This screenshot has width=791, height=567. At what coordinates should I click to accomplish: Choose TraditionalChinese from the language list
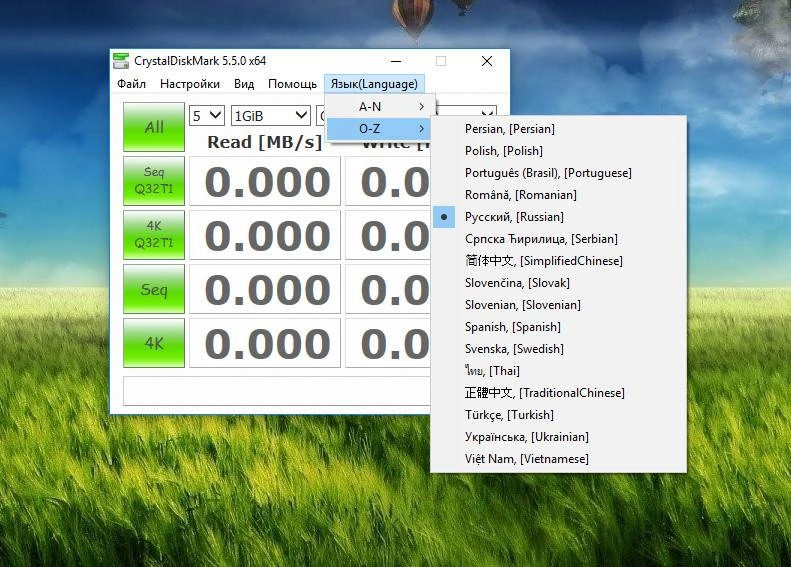(558, 393)
